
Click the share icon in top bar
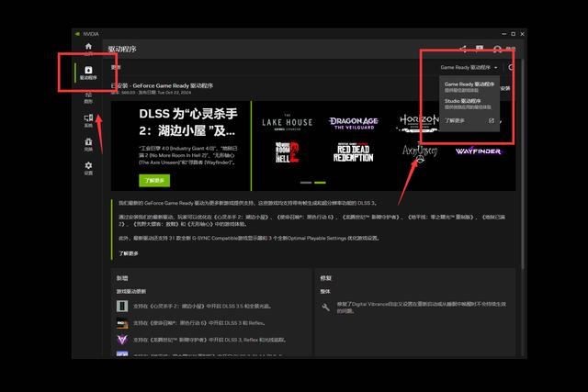[x=462, y=49]
